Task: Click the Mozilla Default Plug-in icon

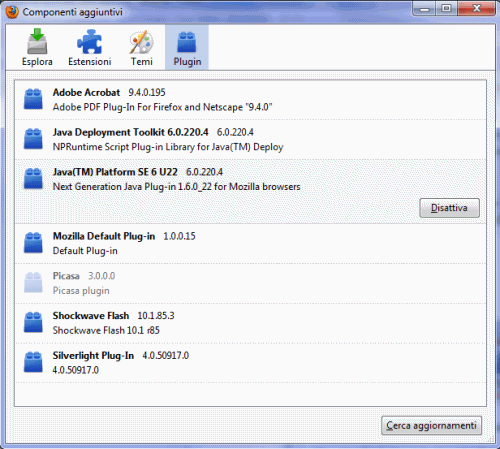Action: tap(33, 243)
